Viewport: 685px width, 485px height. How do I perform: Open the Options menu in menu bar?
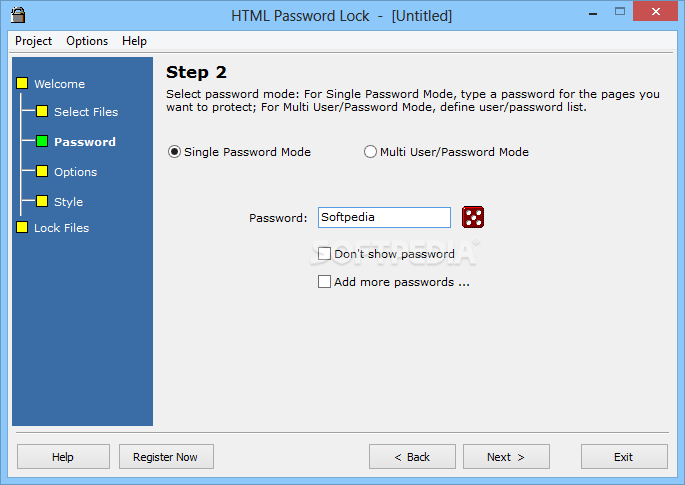click(87, 41)
